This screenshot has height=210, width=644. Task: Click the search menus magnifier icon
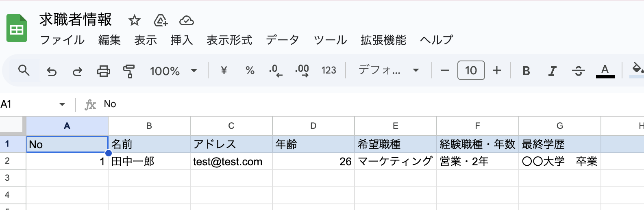click(x=24, y=71)
